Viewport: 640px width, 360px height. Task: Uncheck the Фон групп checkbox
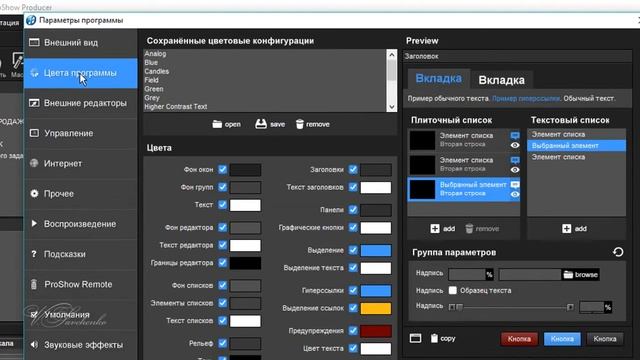point(222,187)
